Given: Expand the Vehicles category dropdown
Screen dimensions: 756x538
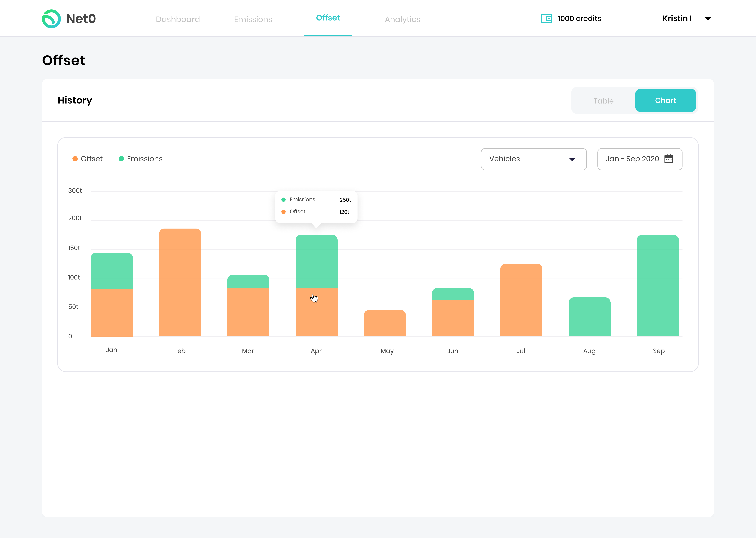Looking at the screenshot, I should tap(533, 159).
